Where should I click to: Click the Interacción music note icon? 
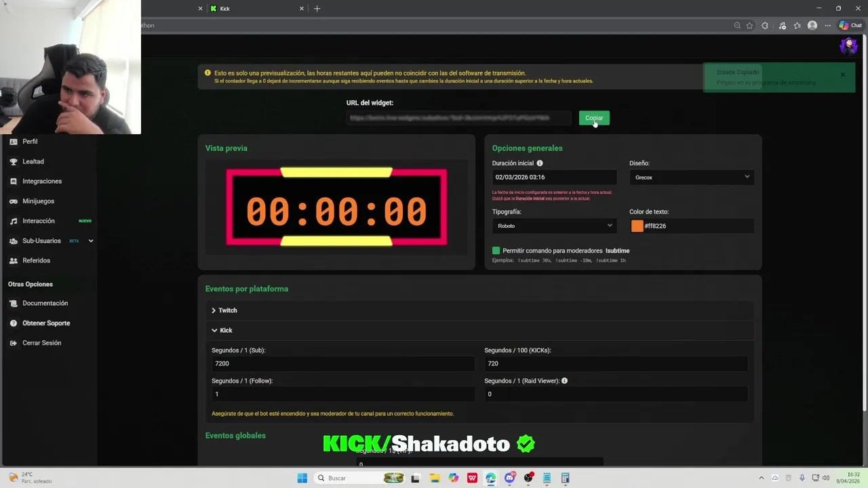point(14,221)
